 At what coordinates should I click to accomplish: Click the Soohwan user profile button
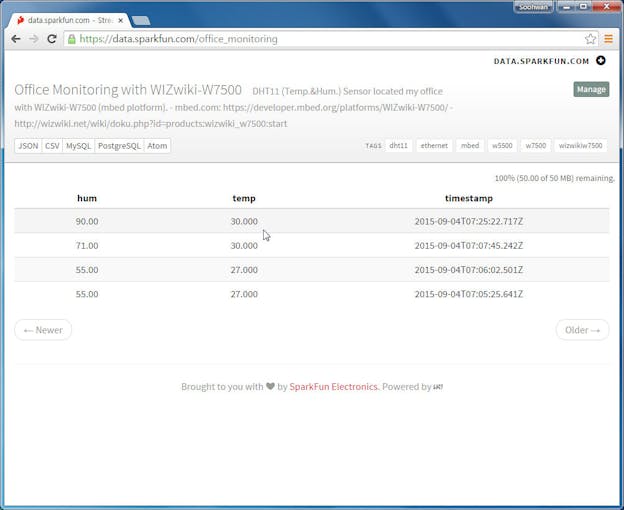pyautogui.click(x=533, y=7)
